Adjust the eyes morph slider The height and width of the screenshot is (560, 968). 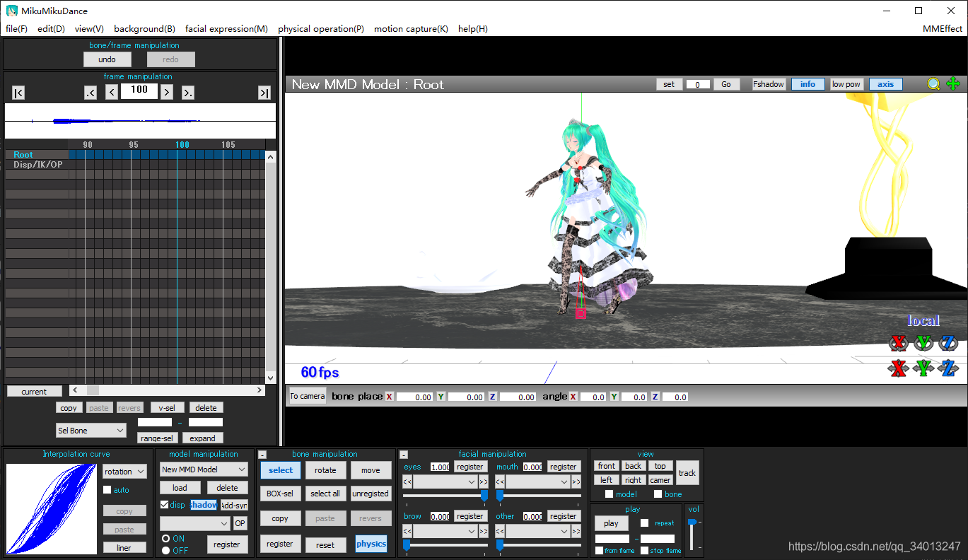point(445,496)
